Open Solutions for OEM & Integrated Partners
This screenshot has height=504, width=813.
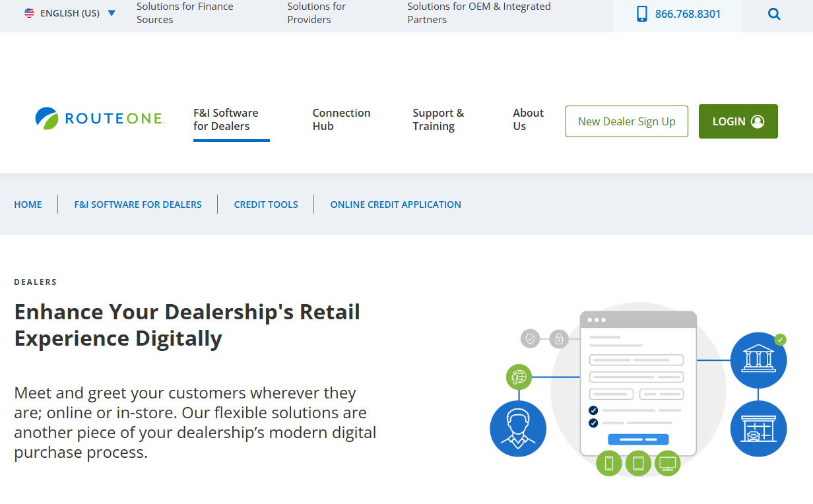[x=479, y=13]
